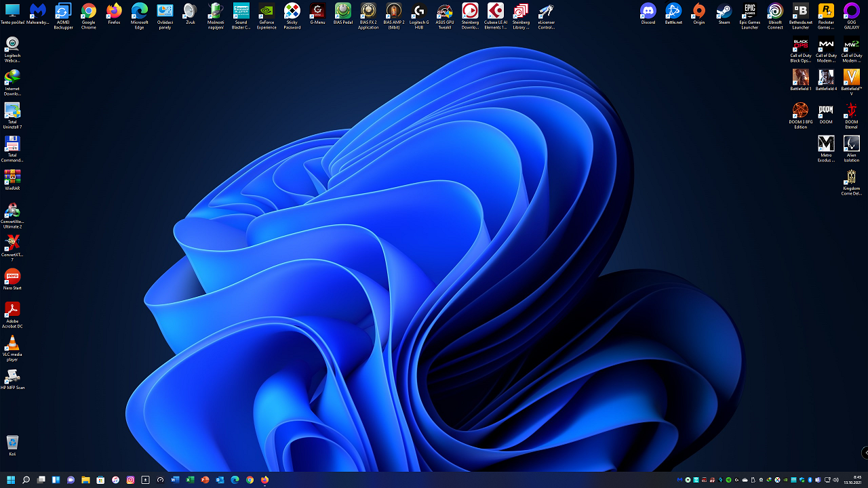Select the Battlefield 4 game icon
Image resolution: width=868 pixels, height=488 pixels.
pos(826,77)
